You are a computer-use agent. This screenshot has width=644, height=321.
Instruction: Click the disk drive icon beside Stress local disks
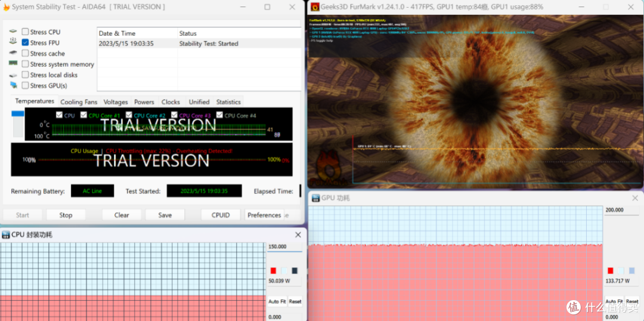point(13,75)
